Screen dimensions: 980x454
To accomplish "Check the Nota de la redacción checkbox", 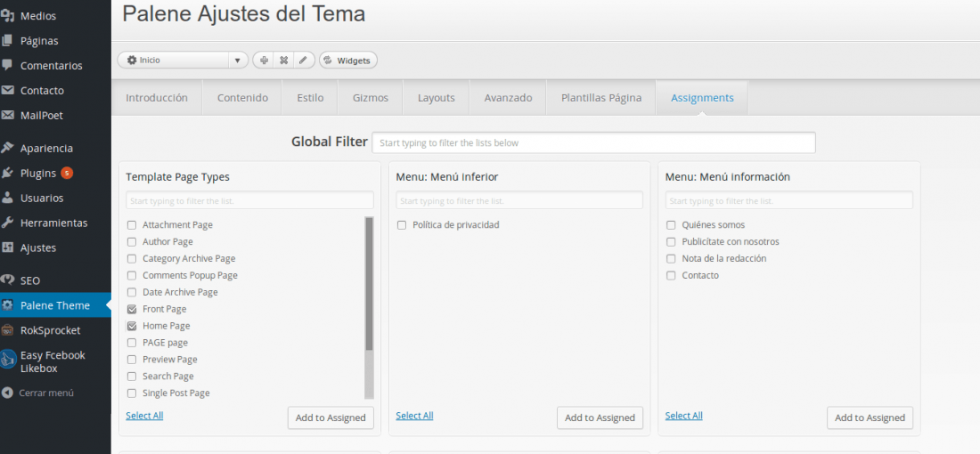I will [671, 258].
